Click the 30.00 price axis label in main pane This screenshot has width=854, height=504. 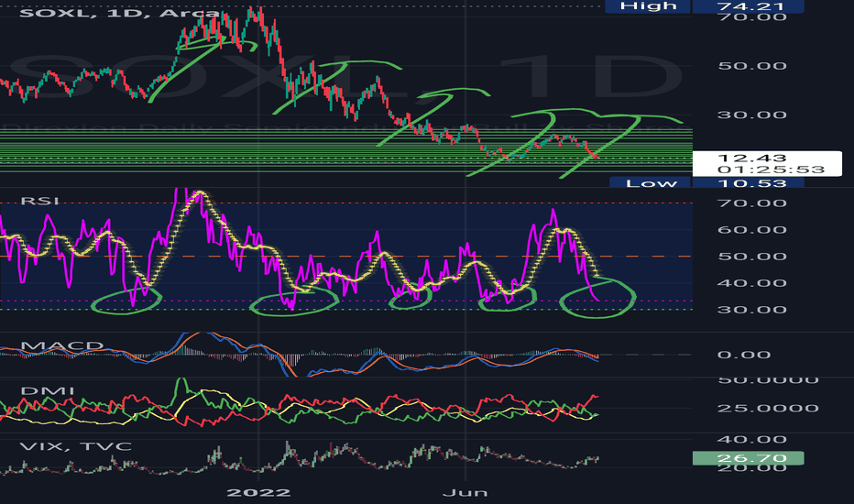point(751,115)
